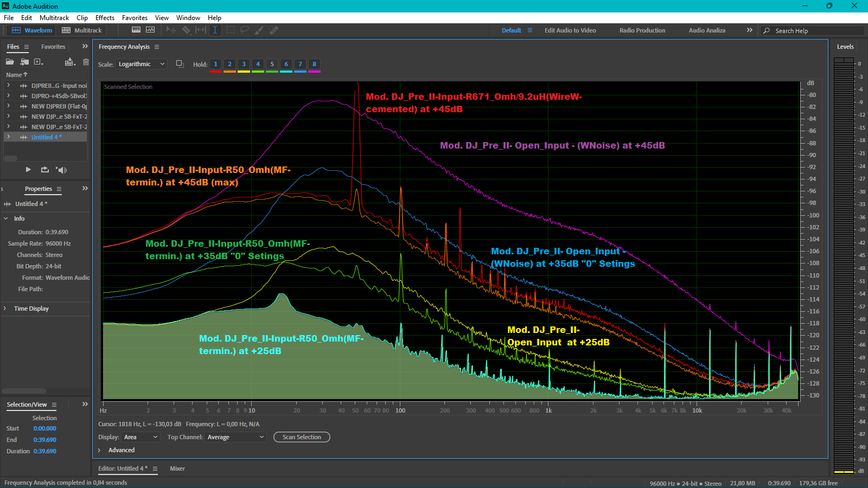Select Radio Production workspace
This screenshot has width=868, height=488.
642,30
